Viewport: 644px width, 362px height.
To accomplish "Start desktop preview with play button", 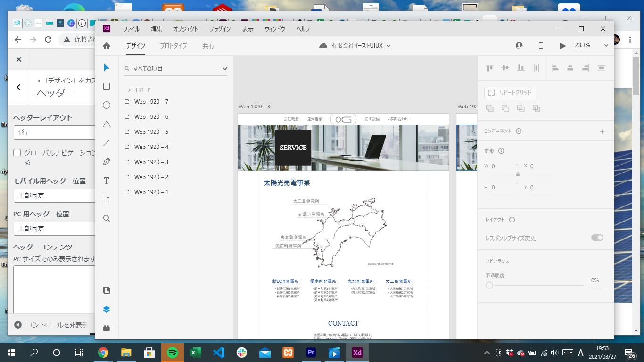I will click(562, 46).
